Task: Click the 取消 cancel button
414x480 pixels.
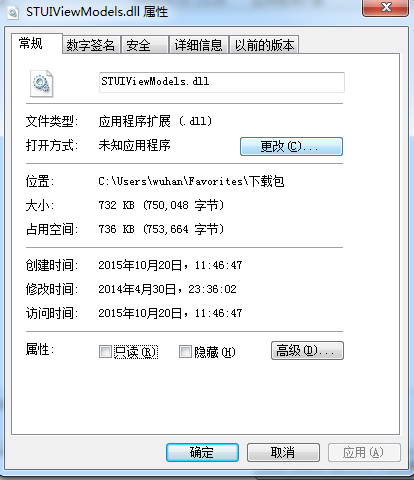Action: pyautogui.click(x=283, y=452)
